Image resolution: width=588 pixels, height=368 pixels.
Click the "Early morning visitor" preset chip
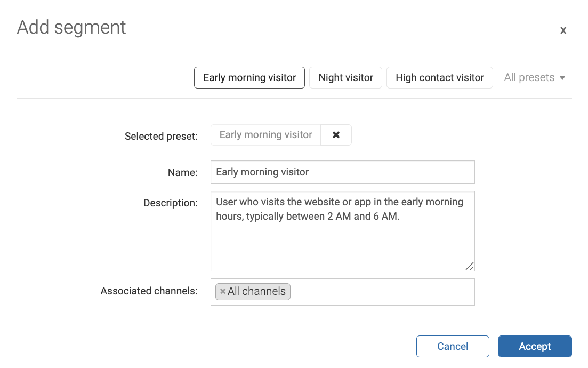pos(265,135)
